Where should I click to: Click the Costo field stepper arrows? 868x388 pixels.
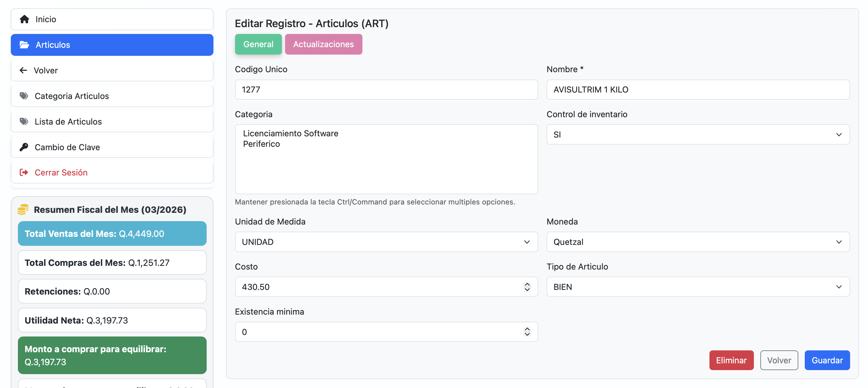tap(527, 287)
